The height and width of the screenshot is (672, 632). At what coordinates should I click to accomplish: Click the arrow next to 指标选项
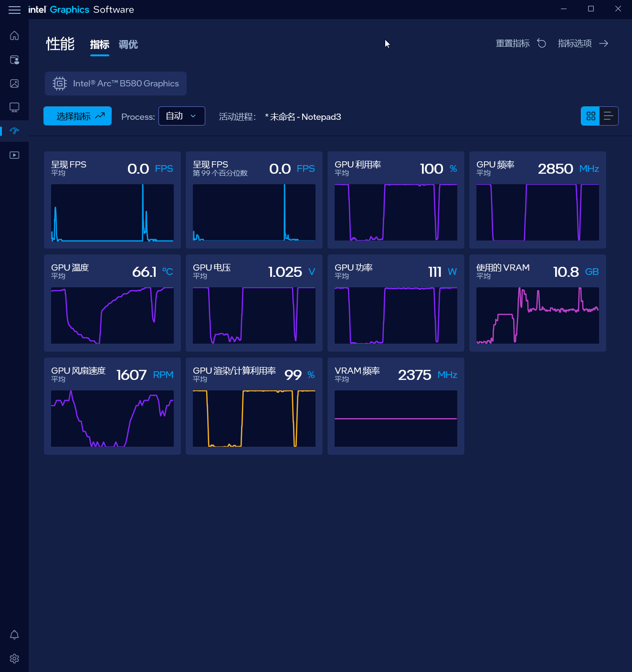604,43
